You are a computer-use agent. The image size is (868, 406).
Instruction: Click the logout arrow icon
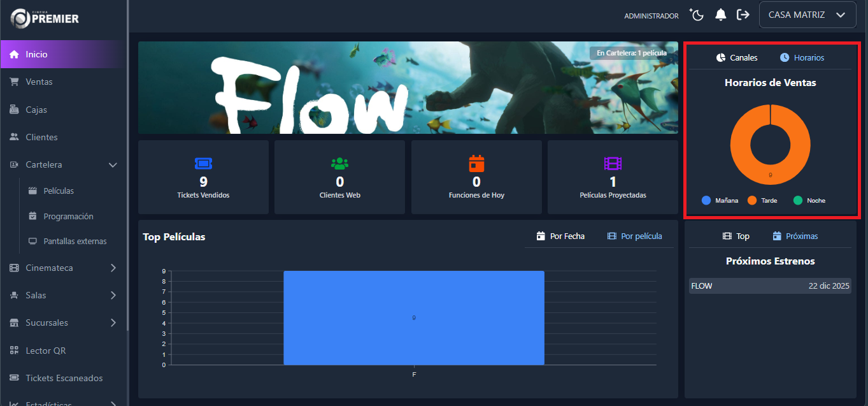(743, 15)
